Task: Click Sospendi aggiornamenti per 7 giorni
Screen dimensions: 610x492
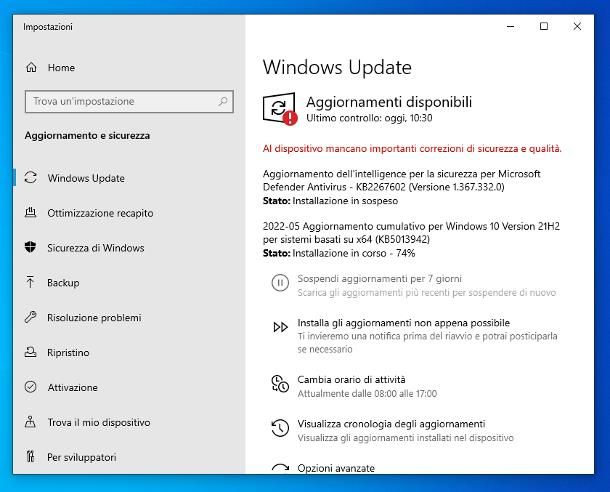Action: coord(379,278)
